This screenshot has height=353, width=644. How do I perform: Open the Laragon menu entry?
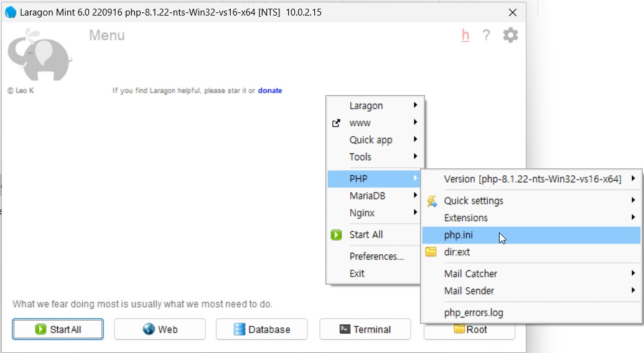(x=375, y=106)
